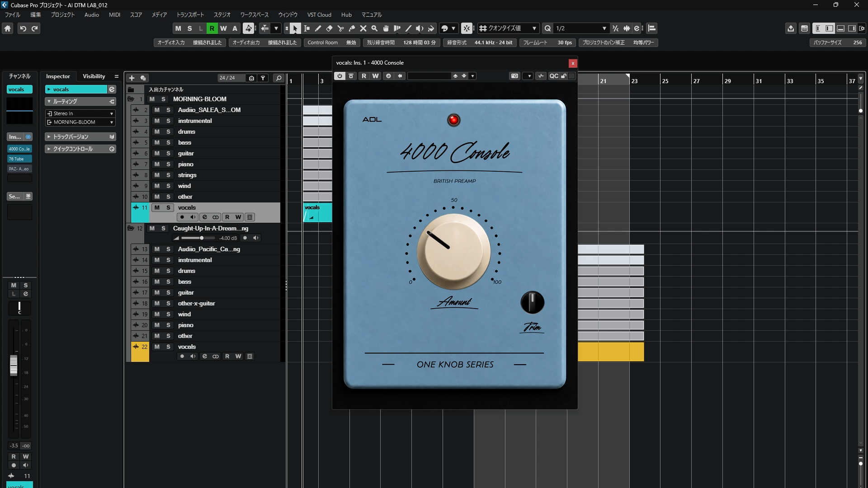The image size is (868, 488).
Task: Open the VST Cloud menu
Action: coord(319,15)
